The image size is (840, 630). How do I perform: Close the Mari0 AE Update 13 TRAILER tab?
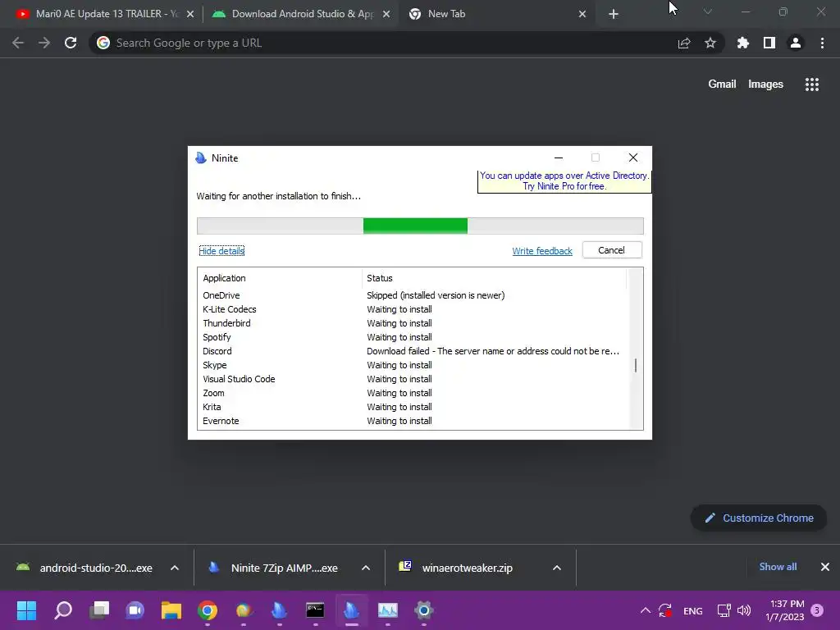click(x=190, y=14)
